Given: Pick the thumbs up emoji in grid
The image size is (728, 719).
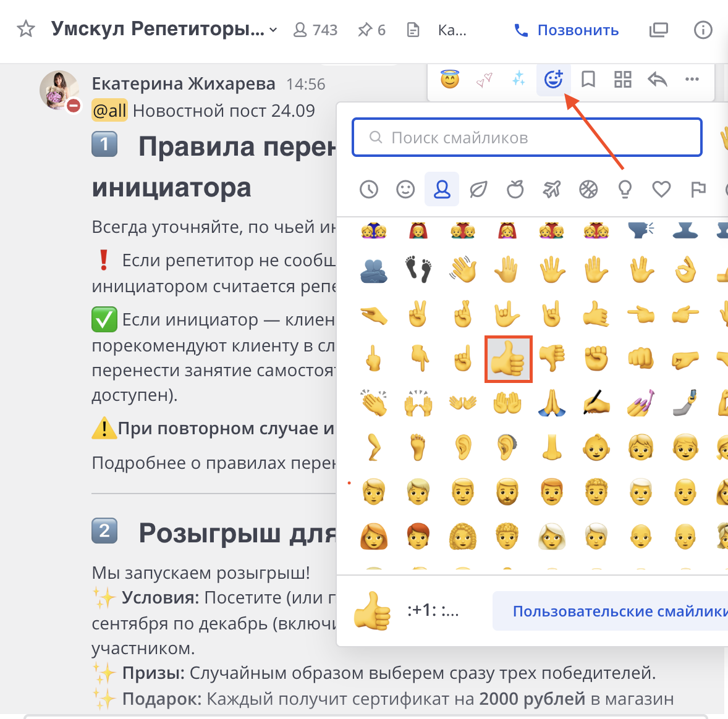Looking at the screenshot, I should [x=508, y=359].
